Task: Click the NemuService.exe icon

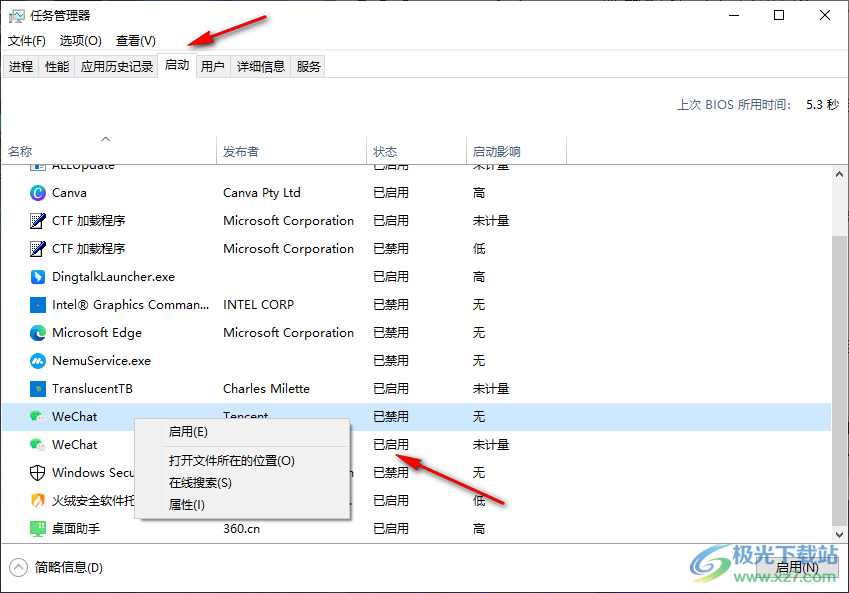Action: click(37, 361)
